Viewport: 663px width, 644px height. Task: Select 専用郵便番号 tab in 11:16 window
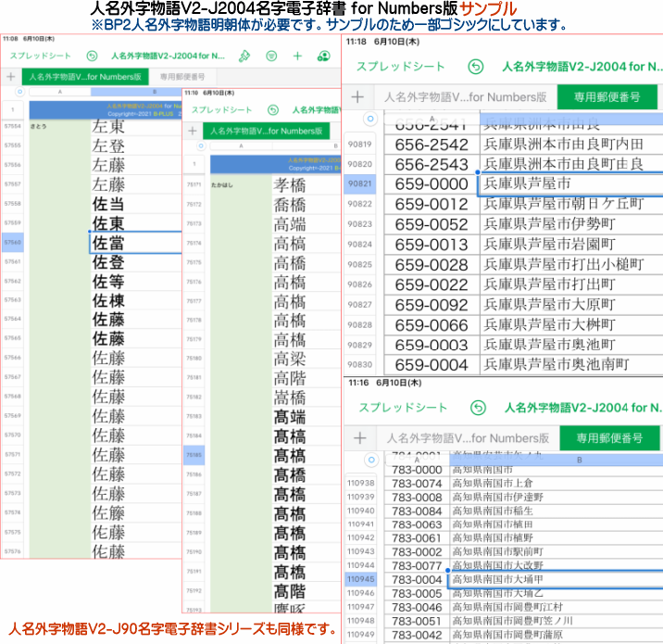tap(609, 438)
